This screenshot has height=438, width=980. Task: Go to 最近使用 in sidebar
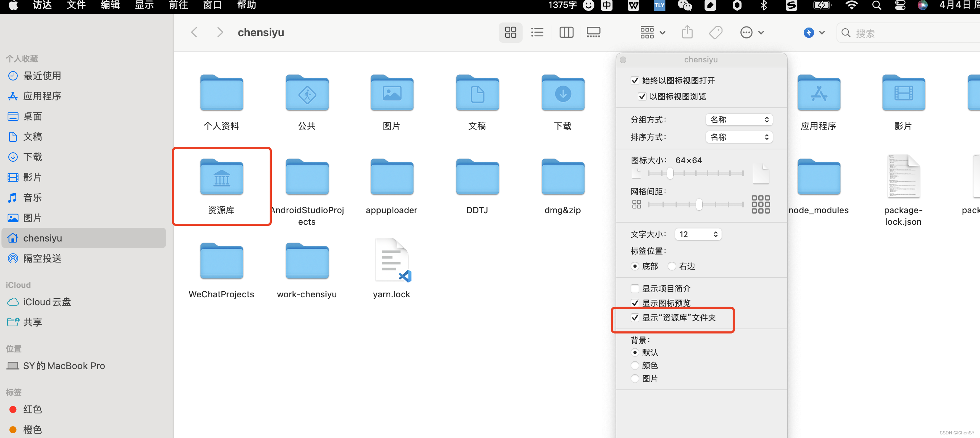84,76
